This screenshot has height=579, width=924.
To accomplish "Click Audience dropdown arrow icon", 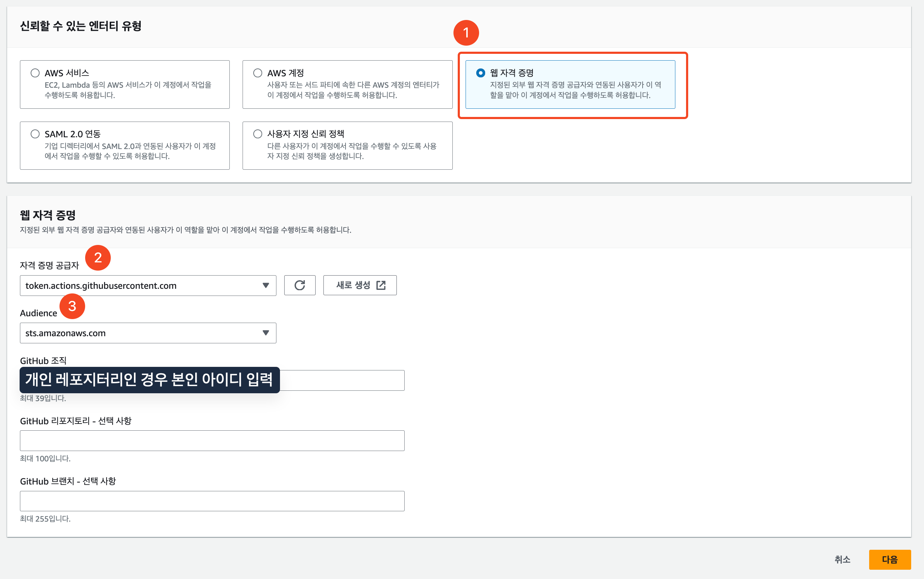I will click(x=265, y=333).
